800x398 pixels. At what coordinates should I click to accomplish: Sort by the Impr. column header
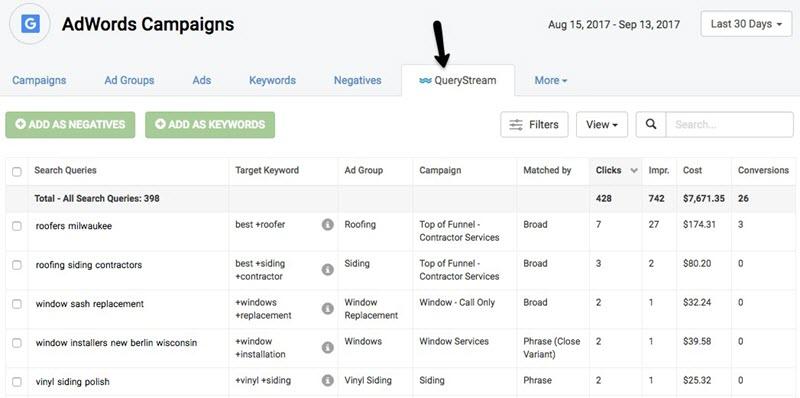tap(659, 170)
